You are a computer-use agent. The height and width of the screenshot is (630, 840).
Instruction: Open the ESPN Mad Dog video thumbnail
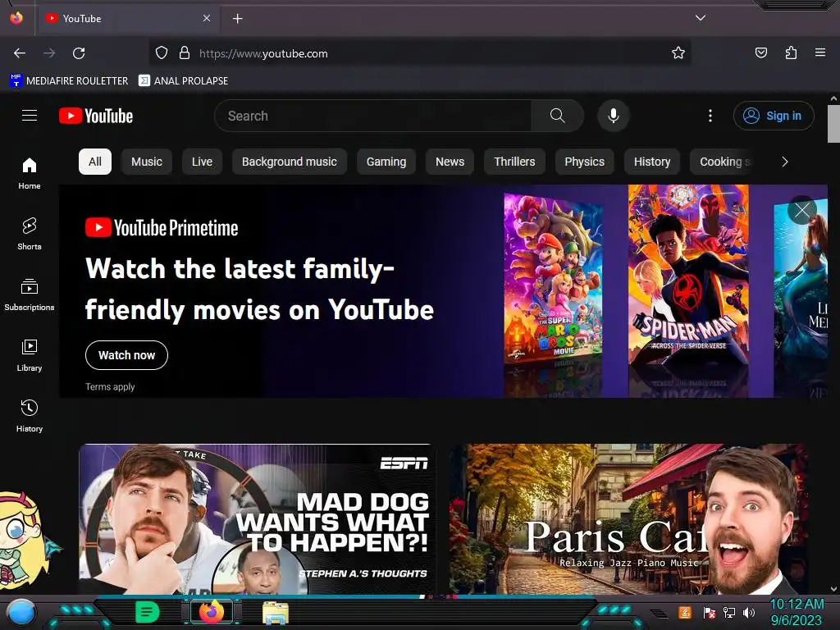tap(257, 519)
